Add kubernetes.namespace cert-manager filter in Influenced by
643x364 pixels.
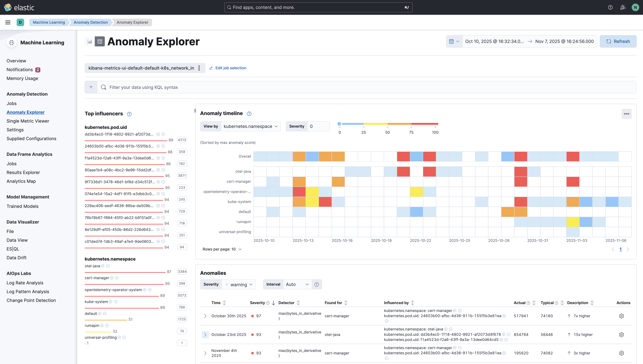(455, 311)
